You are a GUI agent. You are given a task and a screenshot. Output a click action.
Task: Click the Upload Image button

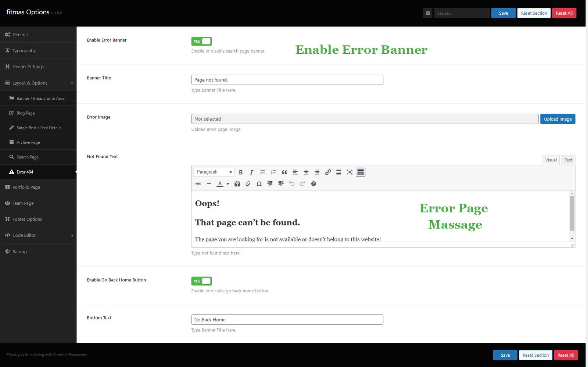click(x=557, y=119)
